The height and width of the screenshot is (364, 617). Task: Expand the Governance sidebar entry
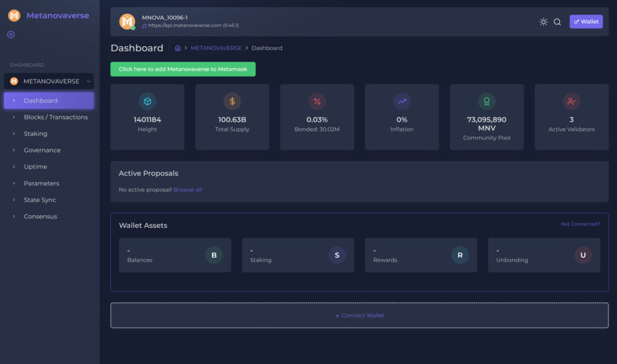[42, 150]
